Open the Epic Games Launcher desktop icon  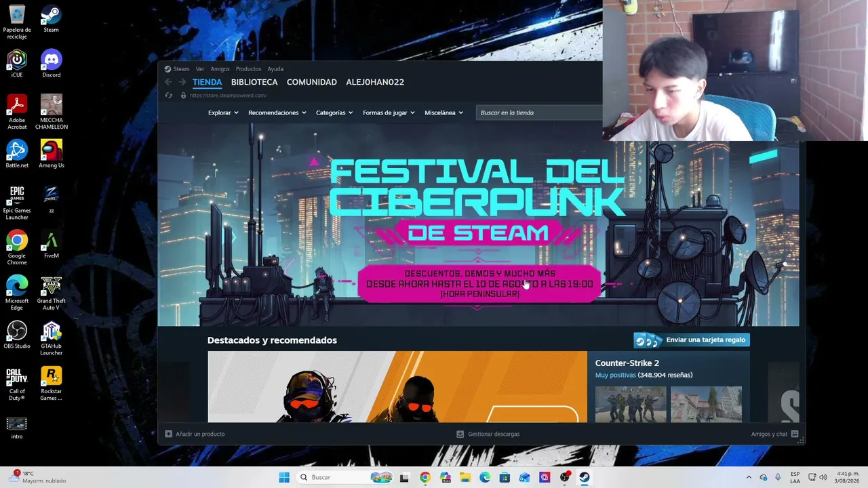(17, 202)
